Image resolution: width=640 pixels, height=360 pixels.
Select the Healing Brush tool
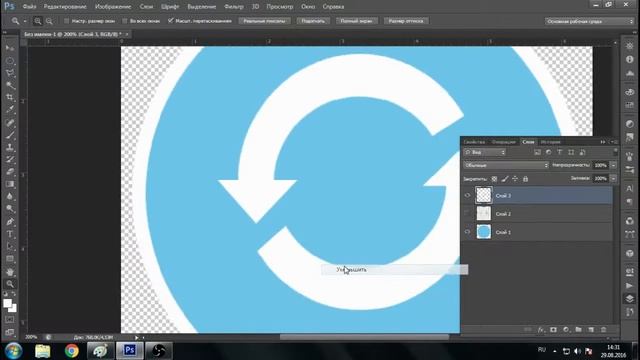[x=10, y=123]
